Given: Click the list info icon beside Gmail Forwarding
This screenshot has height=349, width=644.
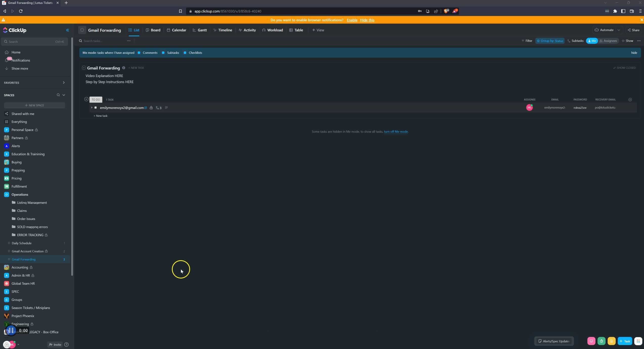Looking at the screenshot, I should coord(124,68).
